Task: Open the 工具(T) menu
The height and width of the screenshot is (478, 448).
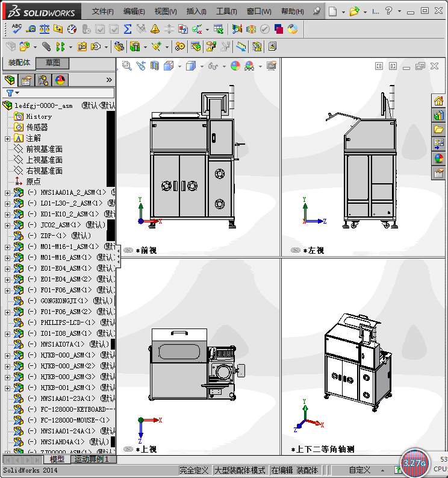Action: point(226,11)
